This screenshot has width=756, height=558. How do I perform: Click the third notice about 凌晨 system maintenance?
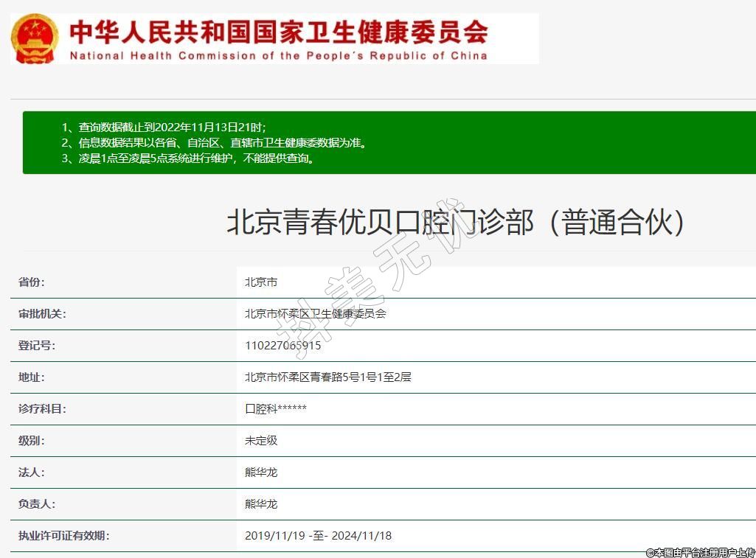(x=189, y=158)
